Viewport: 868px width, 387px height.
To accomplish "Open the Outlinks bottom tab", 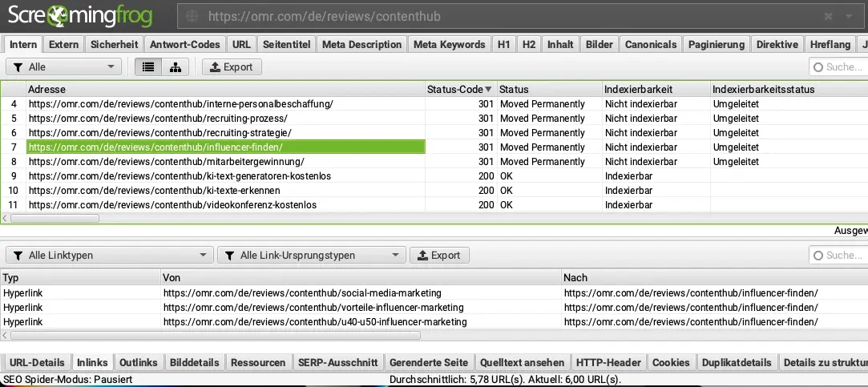I will coord(139,363).
